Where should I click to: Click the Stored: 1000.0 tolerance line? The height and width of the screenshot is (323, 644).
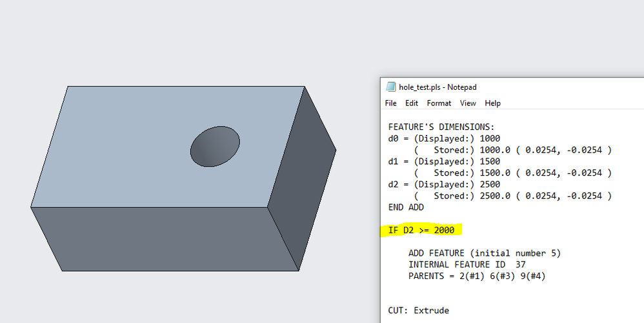tap(512, 150)
